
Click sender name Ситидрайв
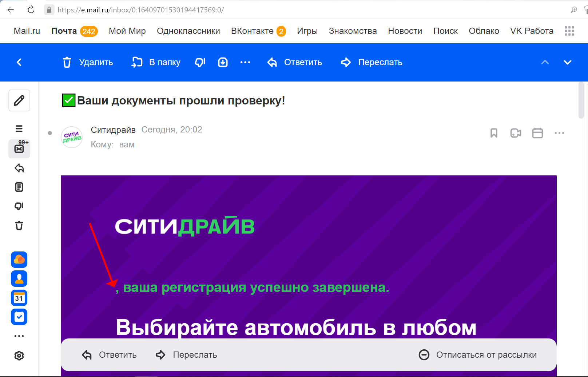click(113, 130)
